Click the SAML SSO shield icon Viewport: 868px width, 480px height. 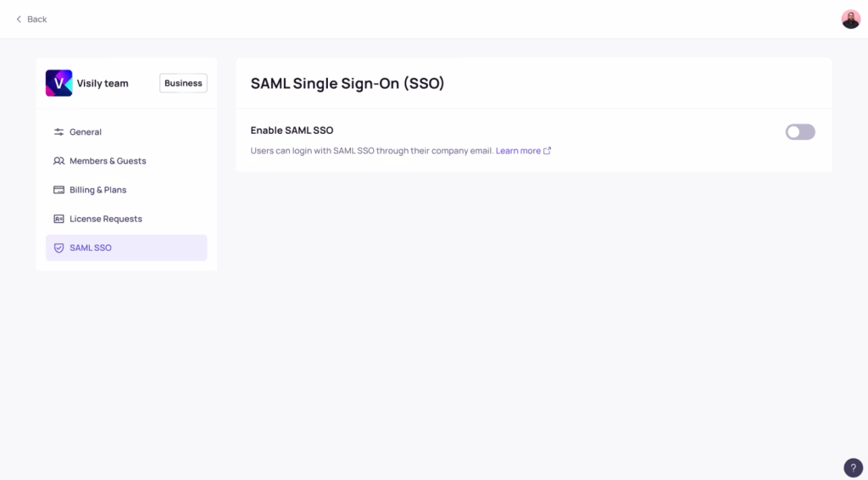coord(58,248)
